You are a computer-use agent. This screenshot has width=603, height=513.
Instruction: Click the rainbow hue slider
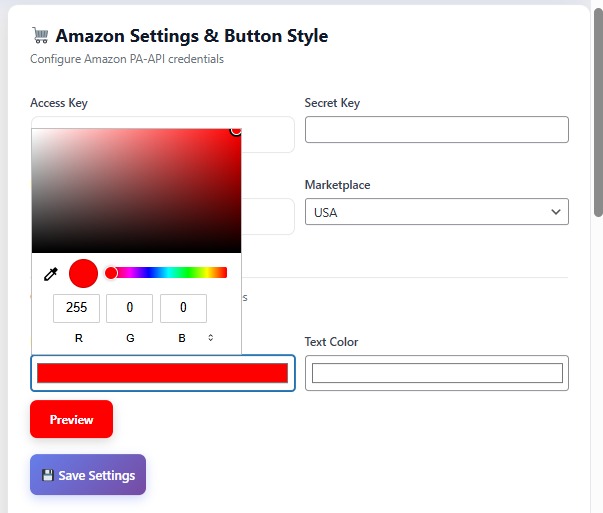coord(166,273)
